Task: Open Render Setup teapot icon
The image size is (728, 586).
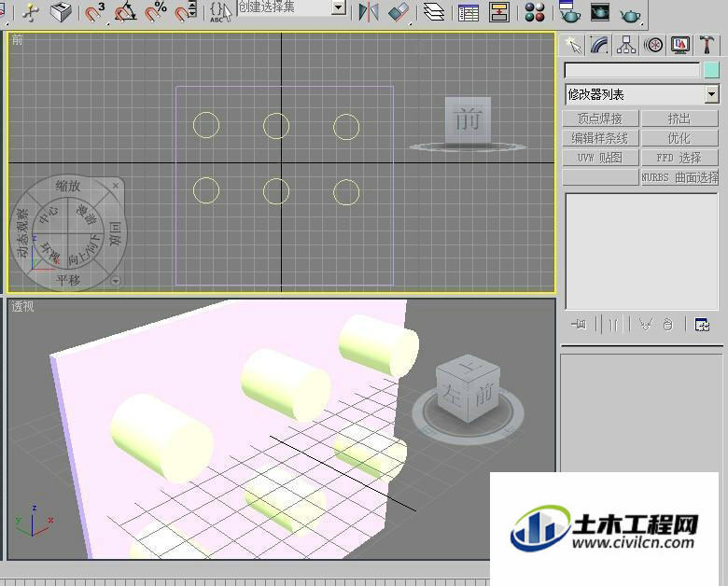Action: [569, 12]
